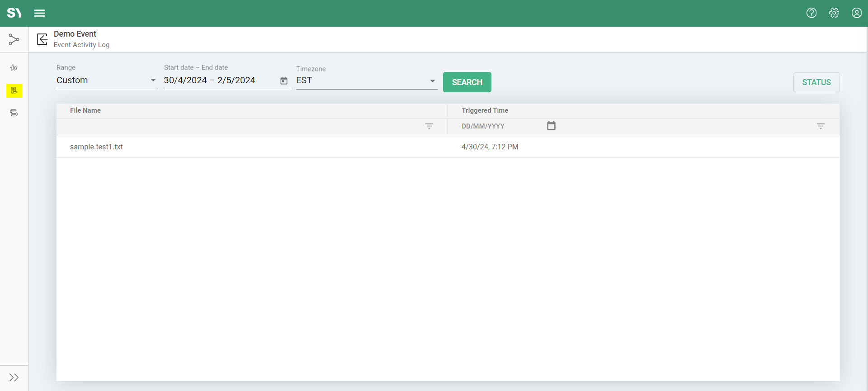868x391 pixels.
Task: Open the File Name column filter menu
Action: (429, 126)
